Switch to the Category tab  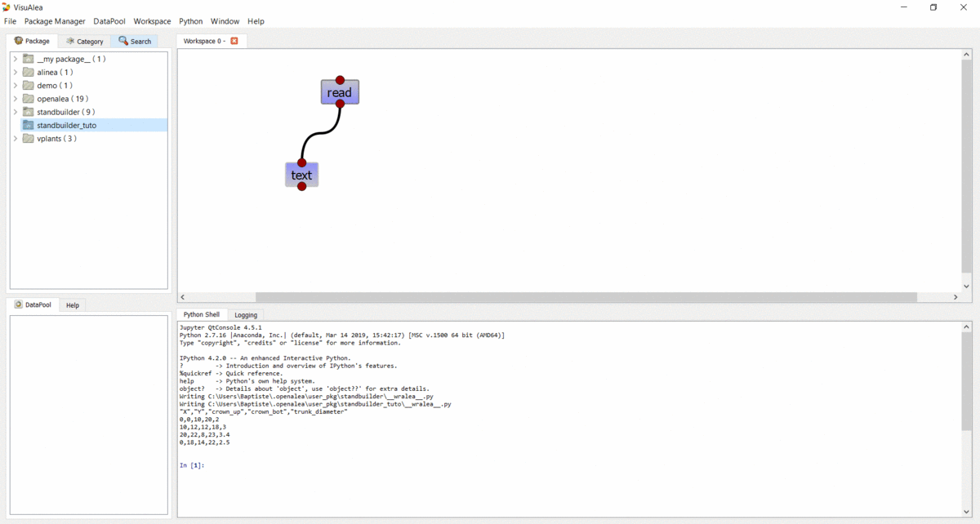pos(85,41)
